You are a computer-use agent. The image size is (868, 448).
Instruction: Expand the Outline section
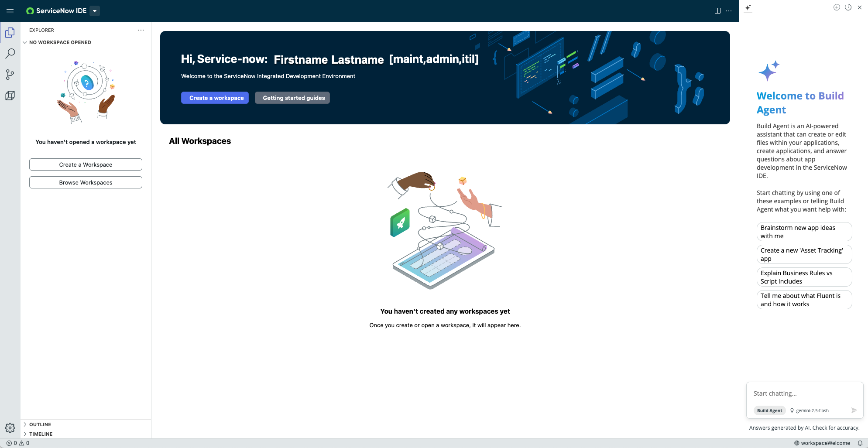tap(40, 424)
